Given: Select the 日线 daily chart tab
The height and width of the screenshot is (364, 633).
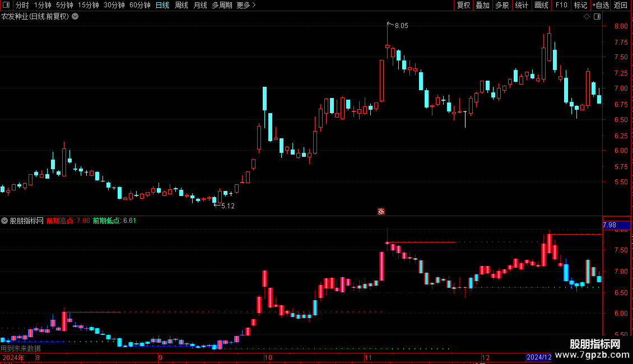Looking at the screenshot, I should click(162, 5).
